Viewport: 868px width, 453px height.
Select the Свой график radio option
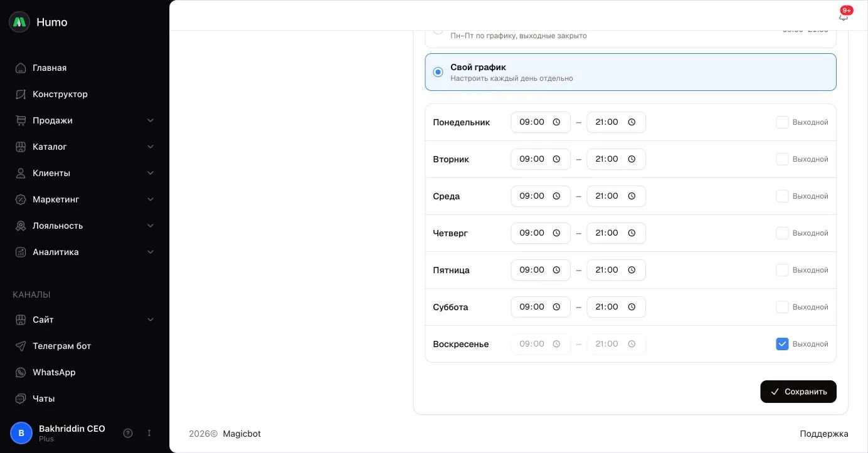coord(438,72)
